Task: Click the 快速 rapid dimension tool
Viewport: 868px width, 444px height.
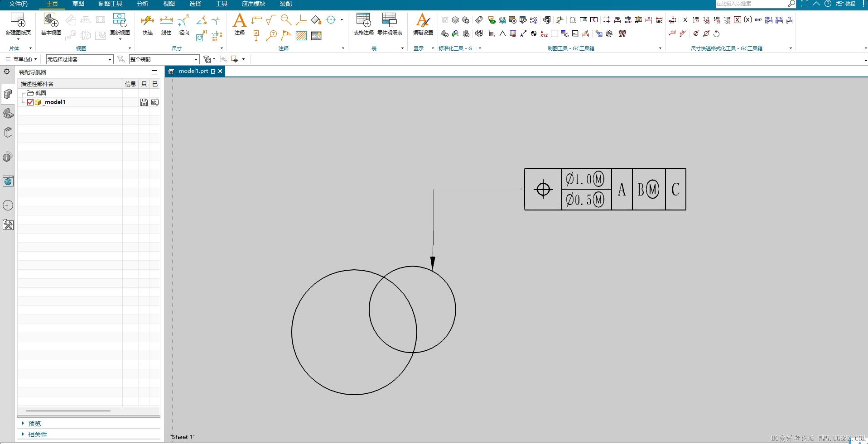Action: click(x=148, y=21)
